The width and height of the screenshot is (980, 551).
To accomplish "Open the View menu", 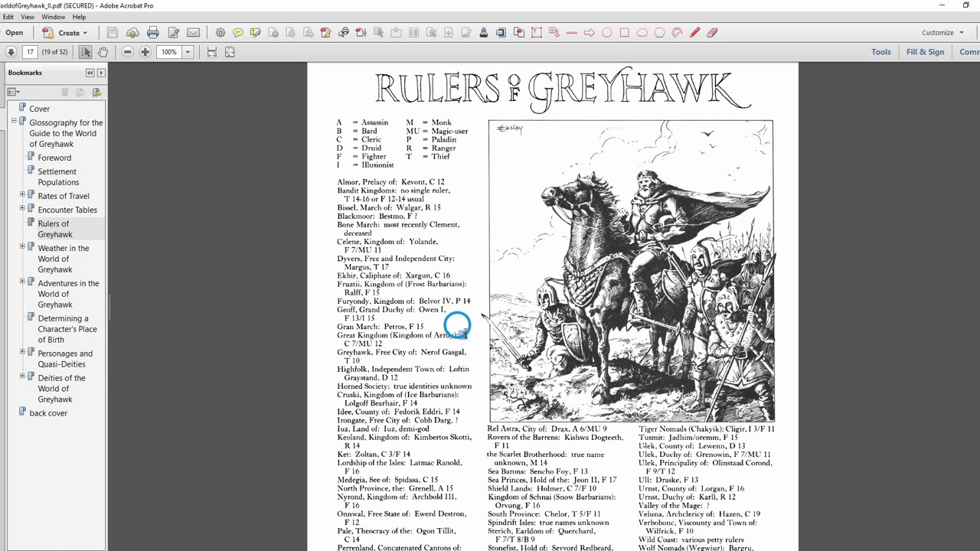I will click(28, 17).
